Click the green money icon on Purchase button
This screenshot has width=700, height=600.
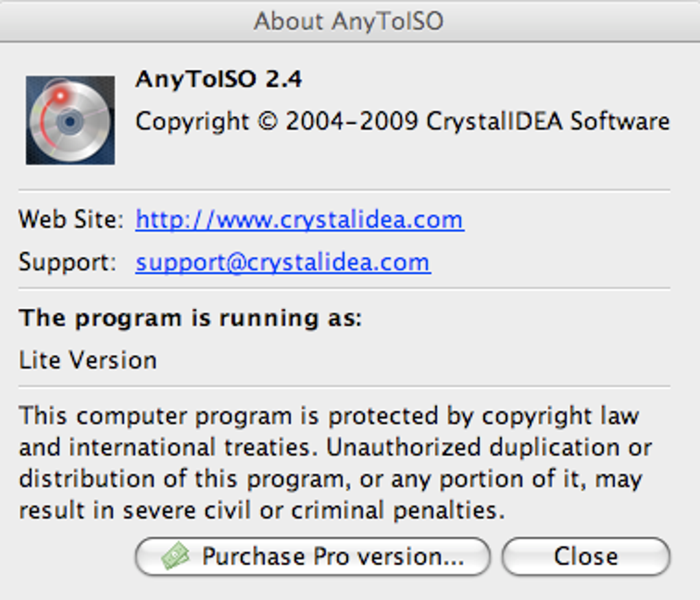pyautogui.click(x=175, y=555)
